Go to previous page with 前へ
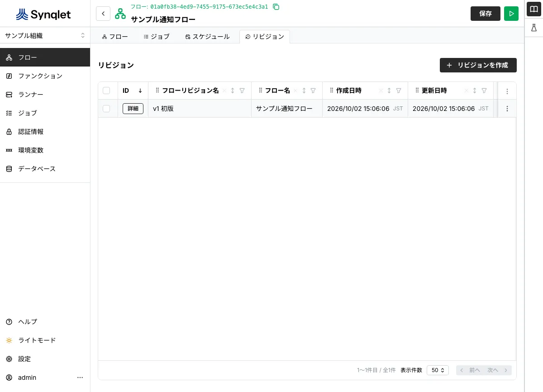 470,370
